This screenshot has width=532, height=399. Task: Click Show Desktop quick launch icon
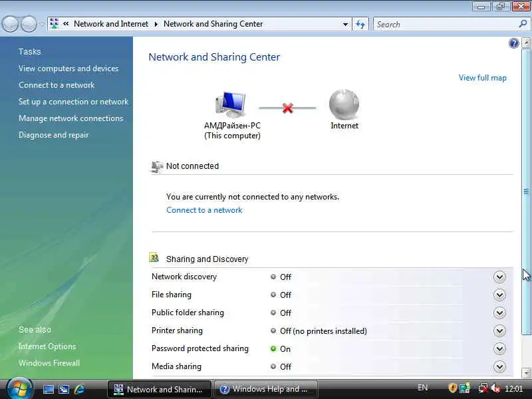pos(48,389)
